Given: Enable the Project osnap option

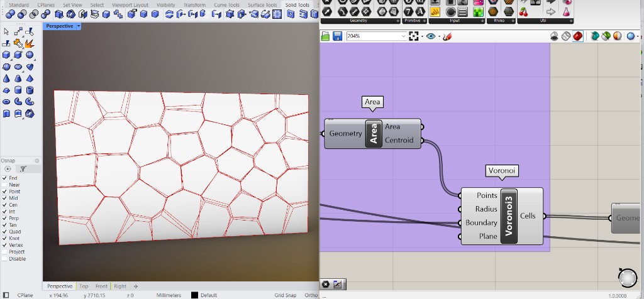Looking at the screenshot, I should click(x=4, y=252).
